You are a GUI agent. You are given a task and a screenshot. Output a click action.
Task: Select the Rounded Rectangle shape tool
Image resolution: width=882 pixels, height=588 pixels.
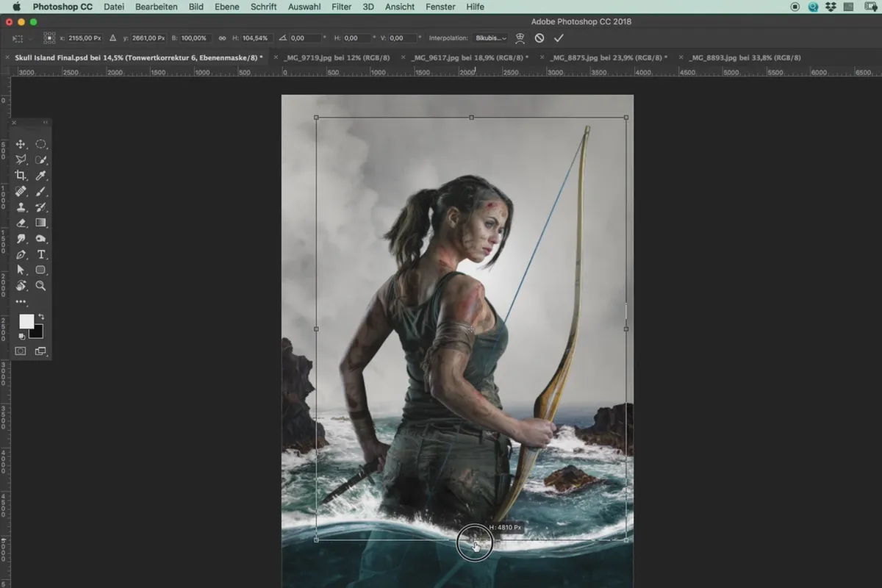point(41,270)
